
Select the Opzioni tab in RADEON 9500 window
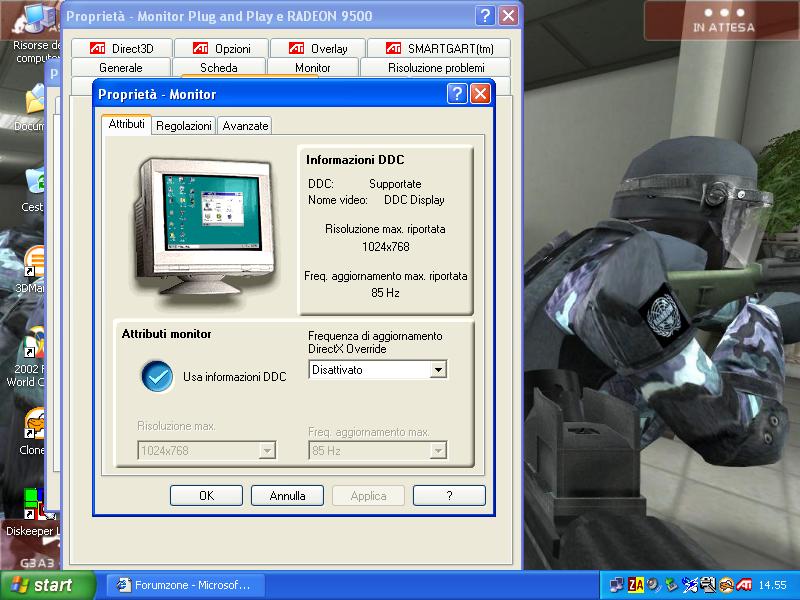pos(221,48)
